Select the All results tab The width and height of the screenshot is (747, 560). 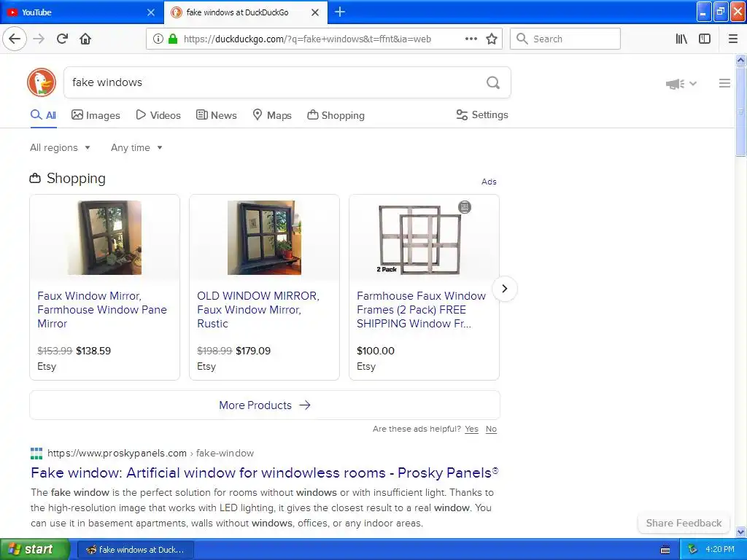tap(43, 115)
